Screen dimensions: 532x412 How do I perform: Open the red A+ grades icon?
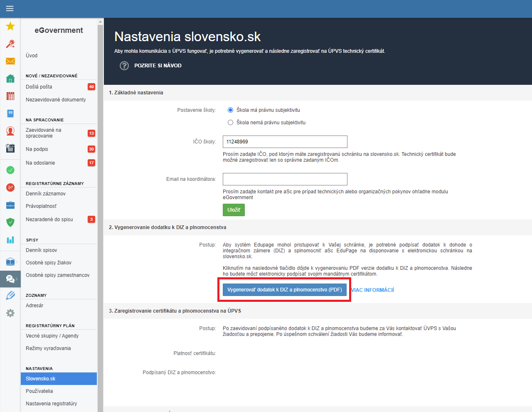click(10, 187)
